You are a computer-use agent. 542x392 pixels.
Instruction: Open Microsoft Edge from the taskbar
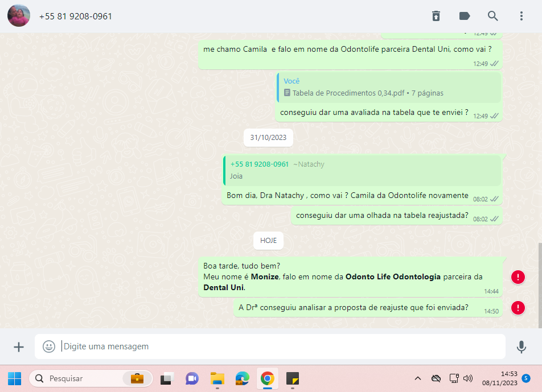click(243, 378)
